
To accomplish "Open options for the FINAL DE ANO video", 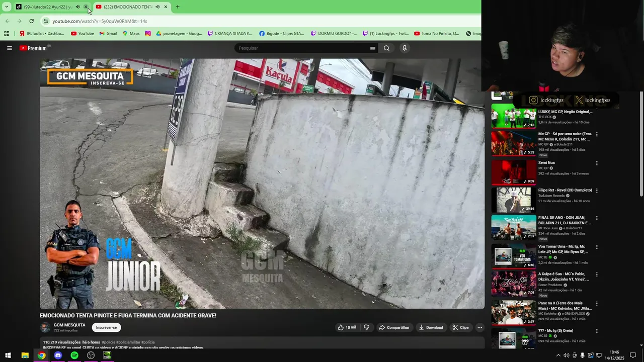I will (597, 219).
